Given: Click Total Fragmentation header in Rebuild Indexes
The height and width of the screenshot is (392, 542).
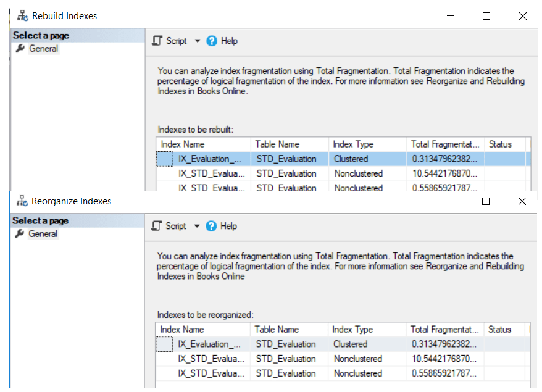Looking at the screenshot, I should click(445, 144).
